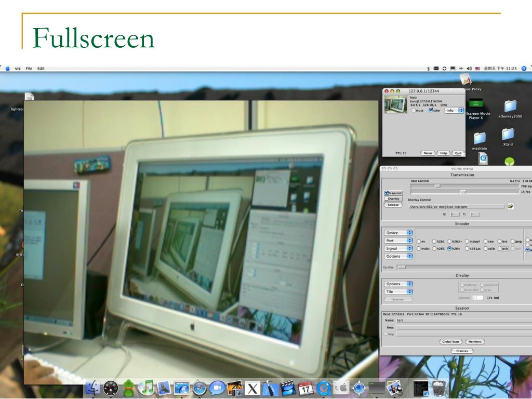Screen dimensions: 532x399
Task: Select the h264 encoder radio button
Action: click(449, 248)
